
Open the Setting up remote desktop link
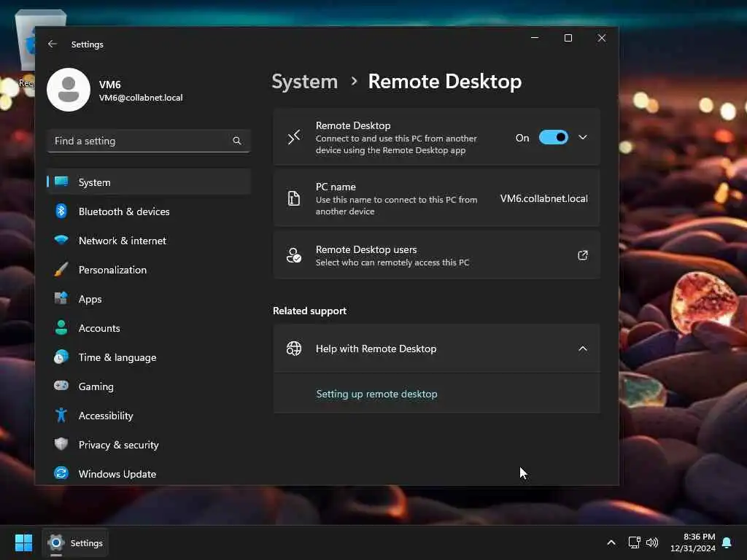pos(376,394)
